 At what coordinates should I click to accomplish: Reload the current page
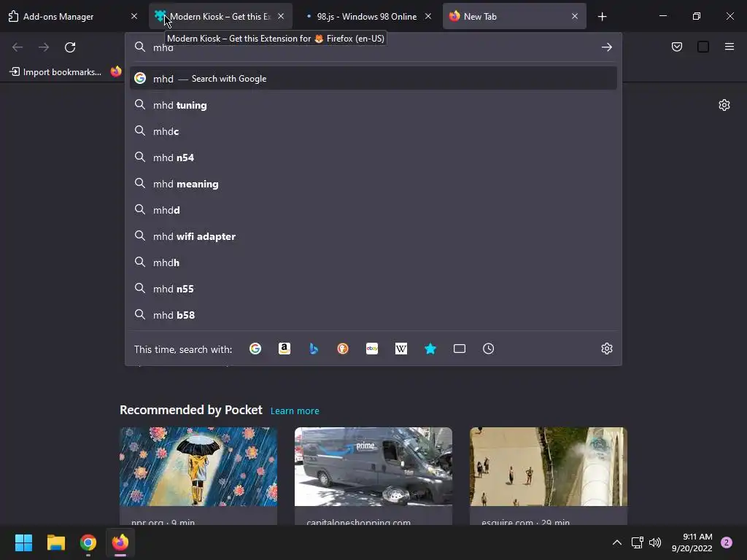[70, 47]
